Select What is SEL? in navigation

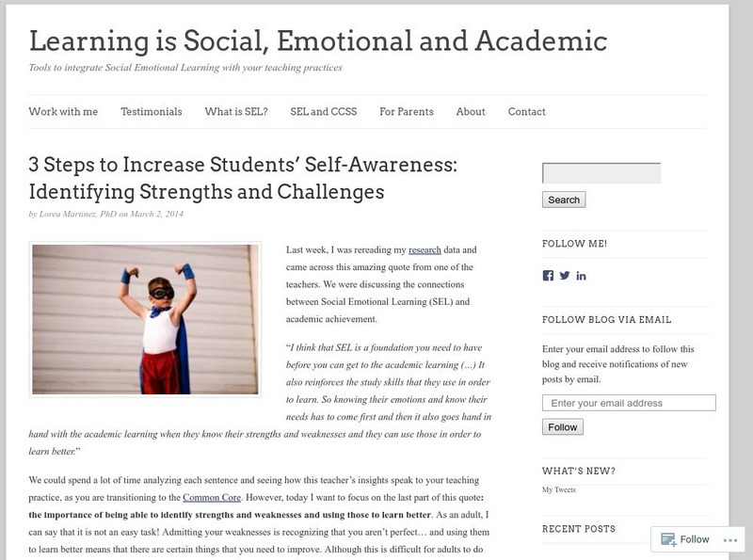point(236,112)
